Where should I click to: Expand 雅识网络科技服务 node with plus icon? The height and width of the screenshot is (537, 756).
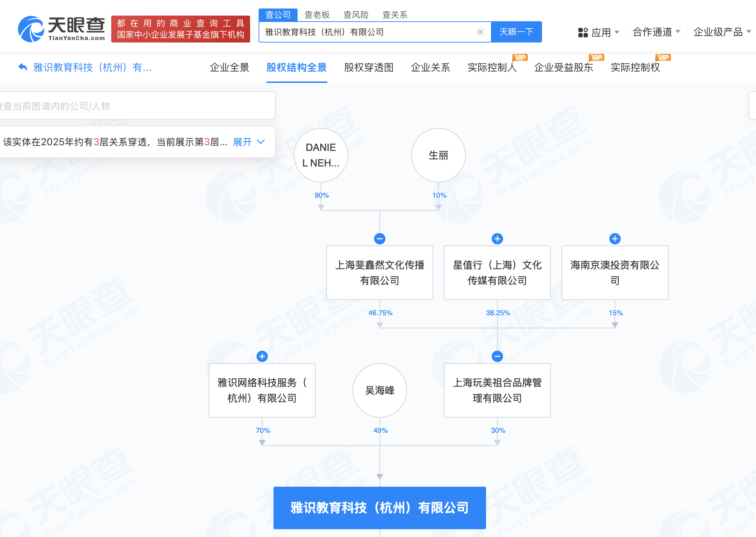(262, 356)
